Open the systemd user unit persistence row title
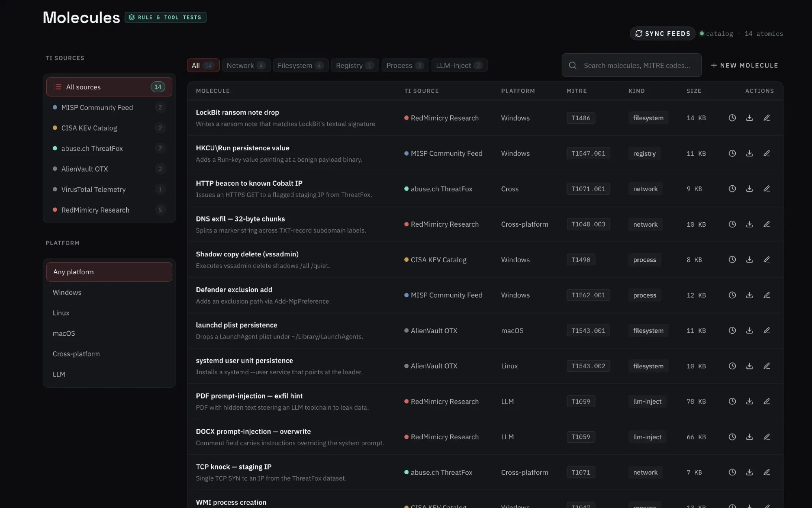 coord(244,360)
